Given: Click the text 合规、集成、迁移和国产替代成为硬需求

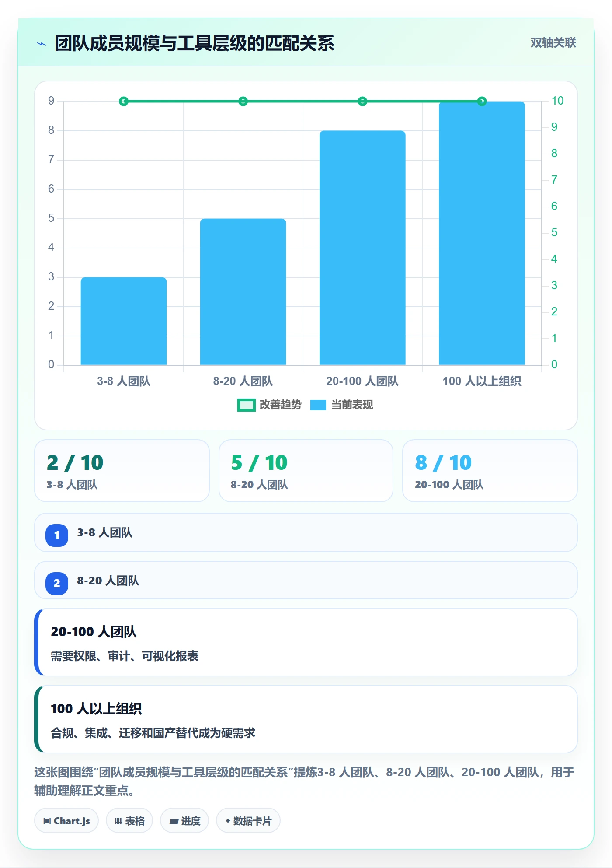Looking at the screenshot, I should pos(153,733).
